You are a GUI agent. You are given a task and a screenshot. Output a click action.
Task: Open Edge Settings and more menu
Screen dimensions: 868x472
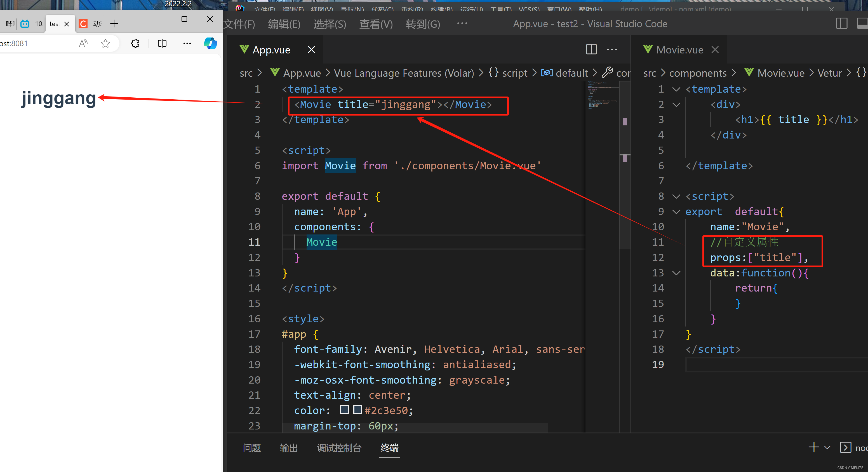tap(187, 43)
